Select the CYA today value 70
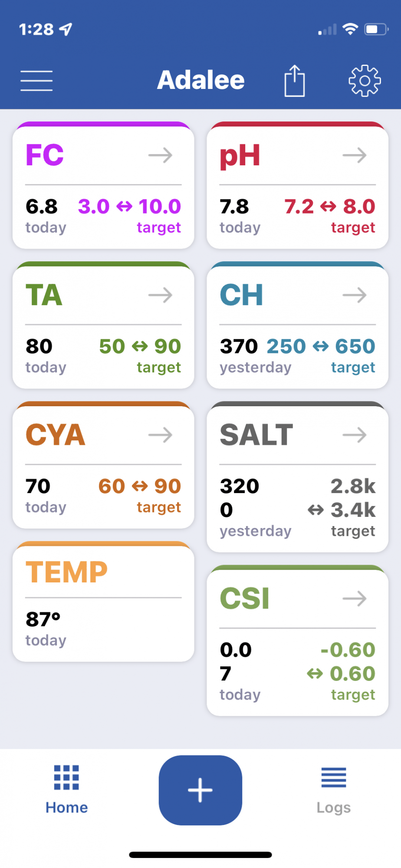The height and width of the screenshot is (868, 401). [x=38, y=486]
